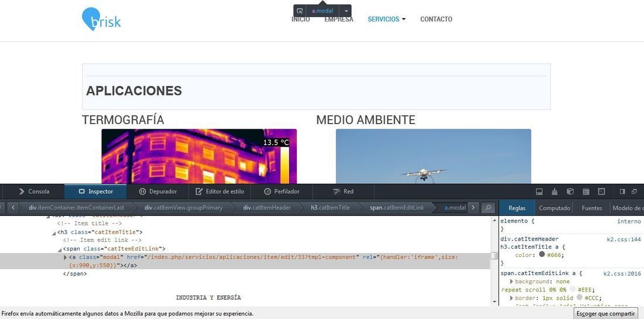
Task: Open the Red network tab
Action: pos(343,191)
